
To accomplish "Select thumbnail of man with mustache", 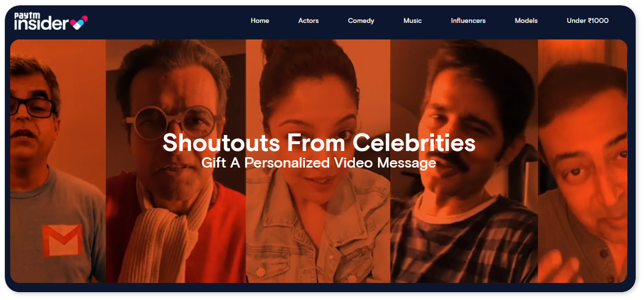I will click(x=464, y=161).
